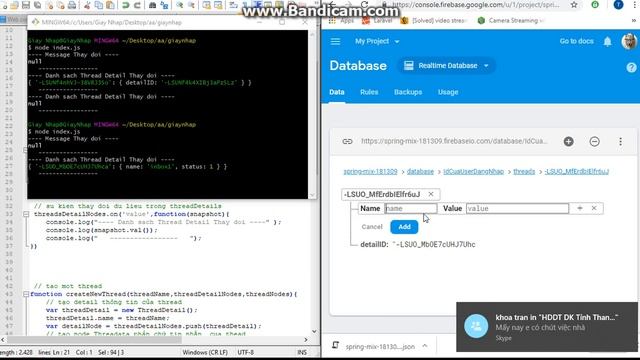Click the Chrome profile avatar icon

tap(618, 5)
